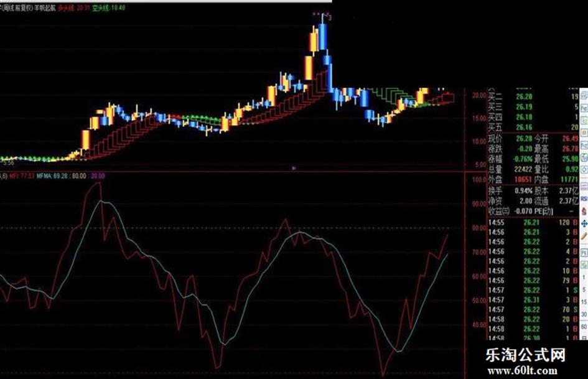Click the small purple marker on panel divider
The image size is (588, 379).
point(294,169)
